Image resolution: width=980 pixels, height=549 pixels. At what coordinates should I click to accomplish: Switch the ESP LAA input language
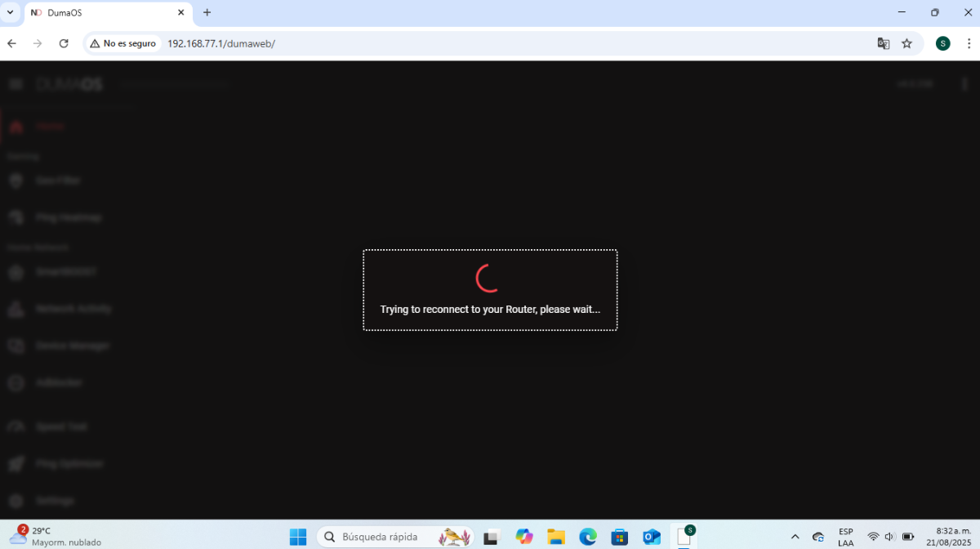pos(846,537)
